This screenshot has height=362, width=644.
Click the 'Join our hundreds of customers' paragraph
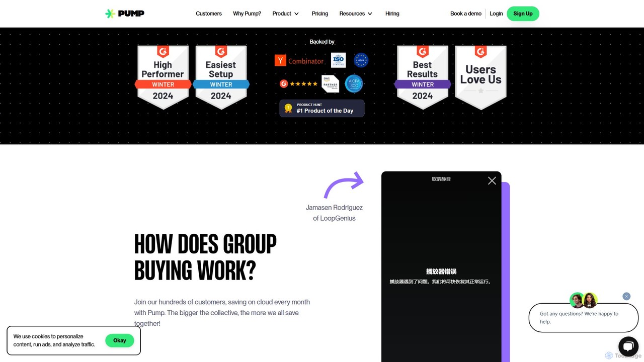(222, 313)
